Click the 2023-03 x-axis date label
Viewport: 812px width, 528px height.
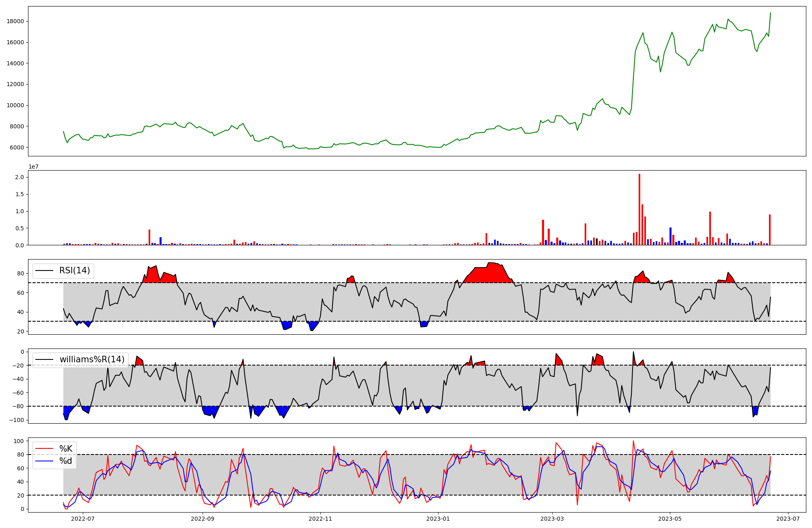[x=552, y=519]
